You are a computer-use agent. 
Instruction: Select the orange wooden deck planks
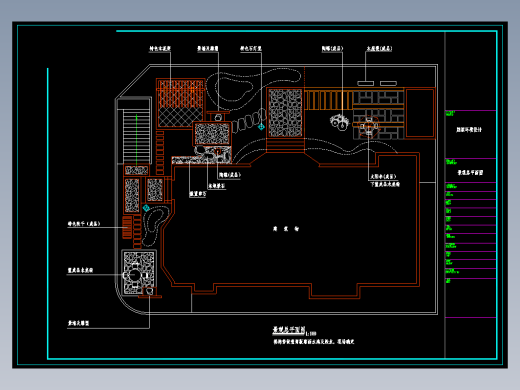pyautogui.click(x=328, y=100)
